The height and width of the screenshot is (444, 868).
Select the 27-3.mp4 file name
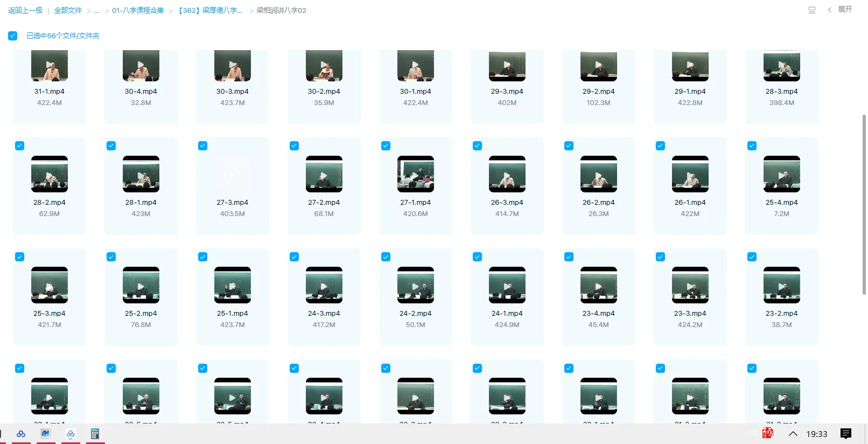tap(233, 203)
